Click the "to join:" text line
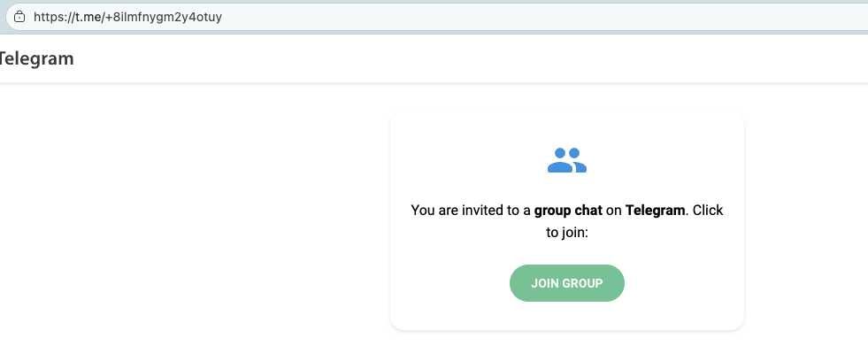The image size is (868, 361). [567, 234]
